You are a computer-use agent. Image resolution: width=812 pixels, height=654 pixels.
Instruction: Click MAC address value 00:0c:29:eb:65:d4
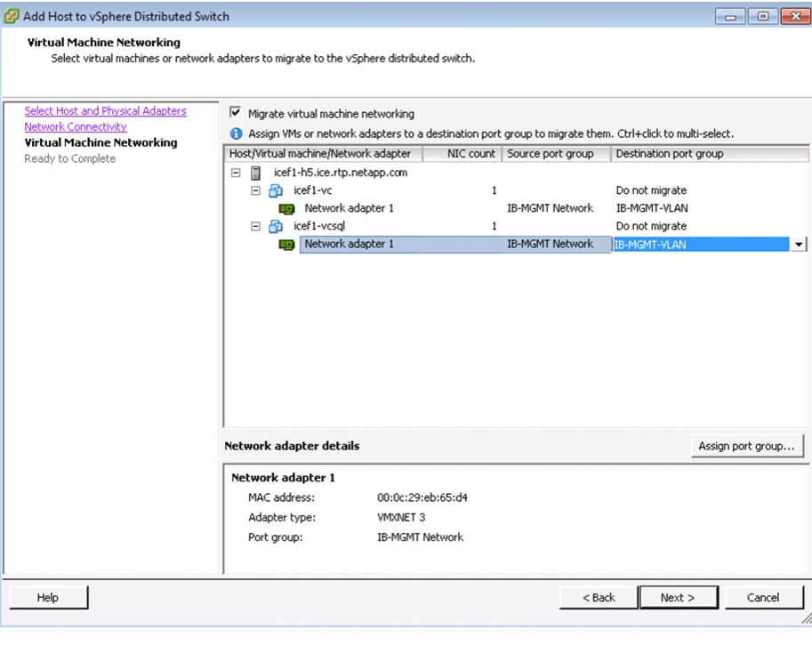tap(422, 497)
